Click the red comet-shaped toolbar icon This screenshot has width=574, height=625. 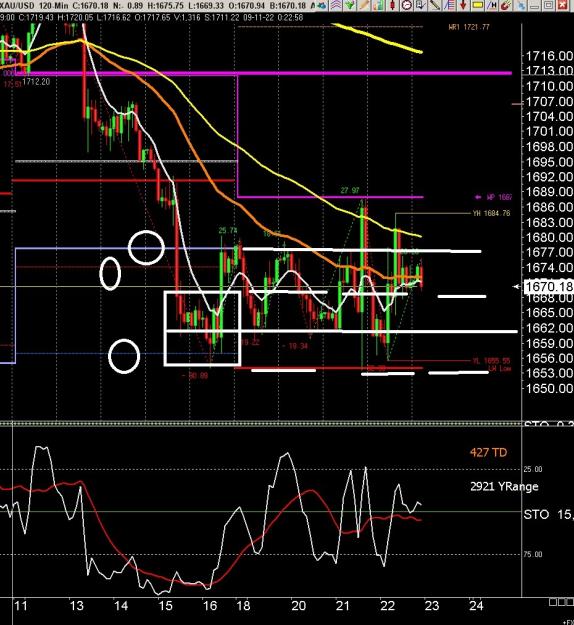[506, 5]
